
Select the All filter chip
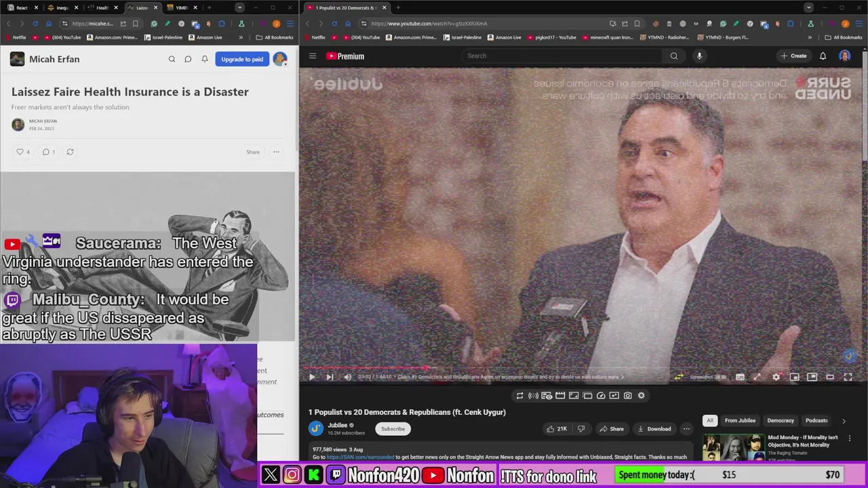[710, 420]
